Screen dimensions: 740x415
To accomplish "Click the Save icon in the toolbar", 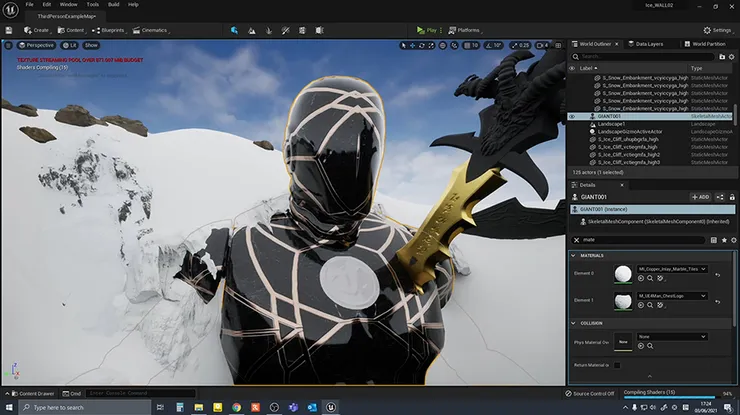I will 9,30.
